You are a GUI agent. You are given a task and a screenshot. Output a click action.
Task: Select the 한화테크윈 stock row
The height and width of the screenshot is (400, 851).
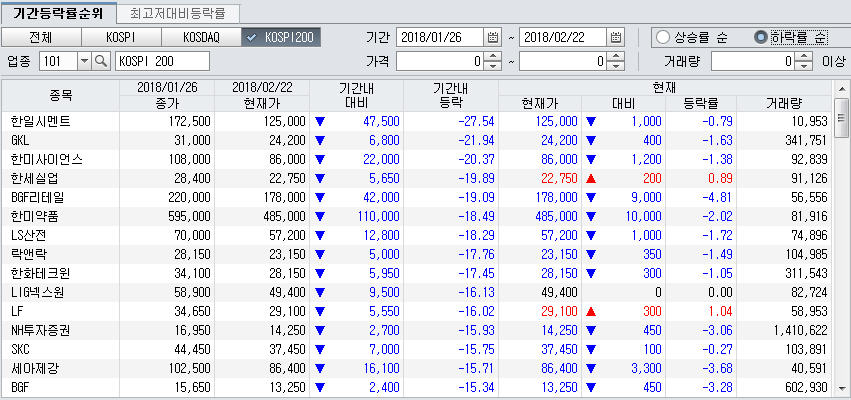pyautogui.click(x=416, y=274)
